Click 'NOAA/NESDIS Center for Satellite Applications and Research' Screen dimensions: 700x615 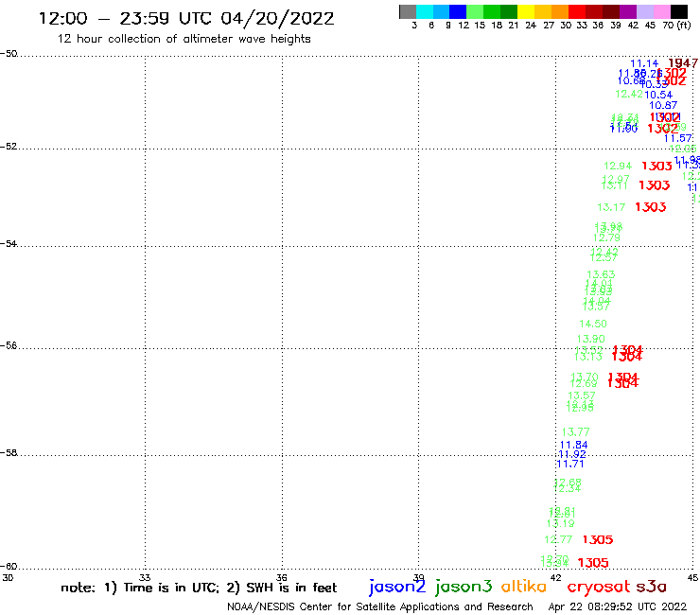(x=380, y=607)
